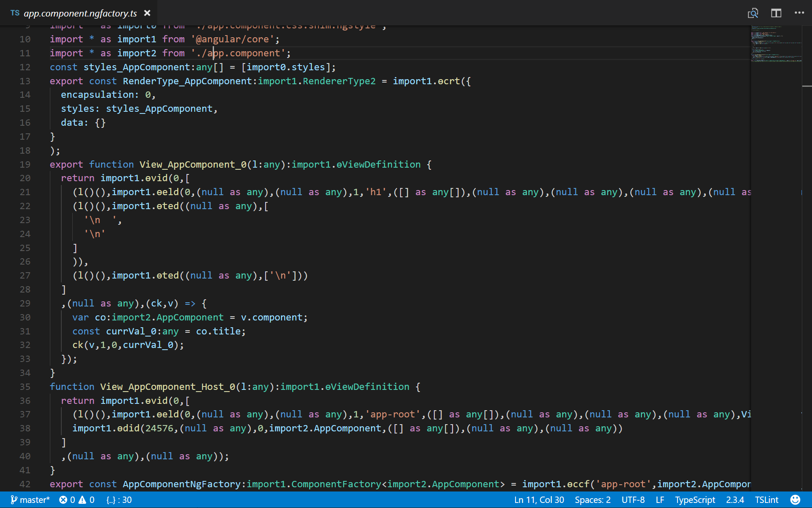Open the warnings count in status bar
The width and height of the screenshot is (812, 508).
click(x=87, y=500)
